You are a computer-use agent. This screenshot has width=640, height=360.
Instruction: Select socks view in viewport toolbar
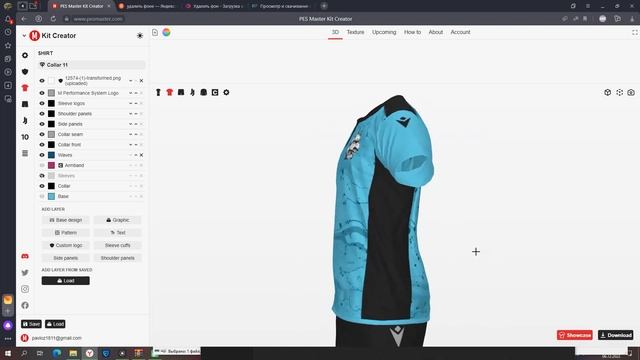tap(192, 93)
